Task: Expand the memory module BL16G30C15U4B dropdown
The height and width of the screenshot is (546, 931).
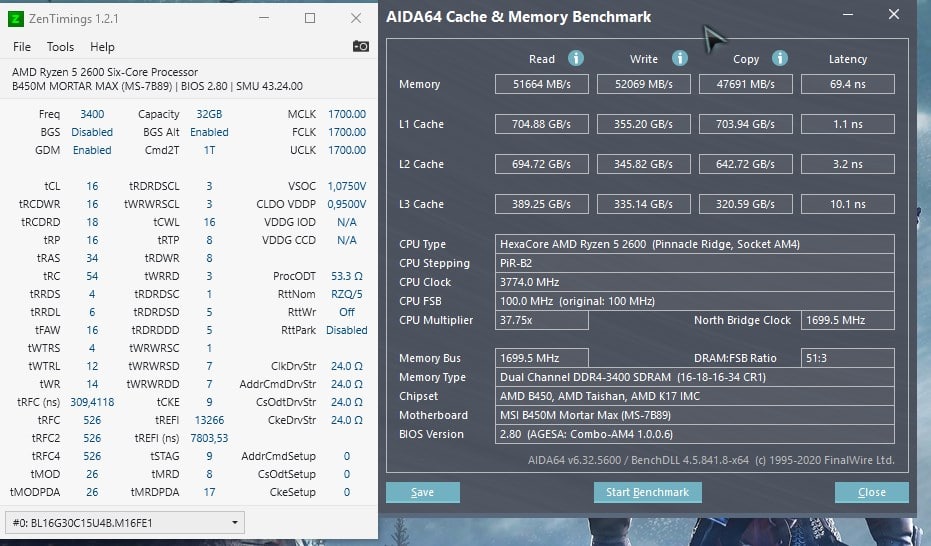Action: (124, 522)
